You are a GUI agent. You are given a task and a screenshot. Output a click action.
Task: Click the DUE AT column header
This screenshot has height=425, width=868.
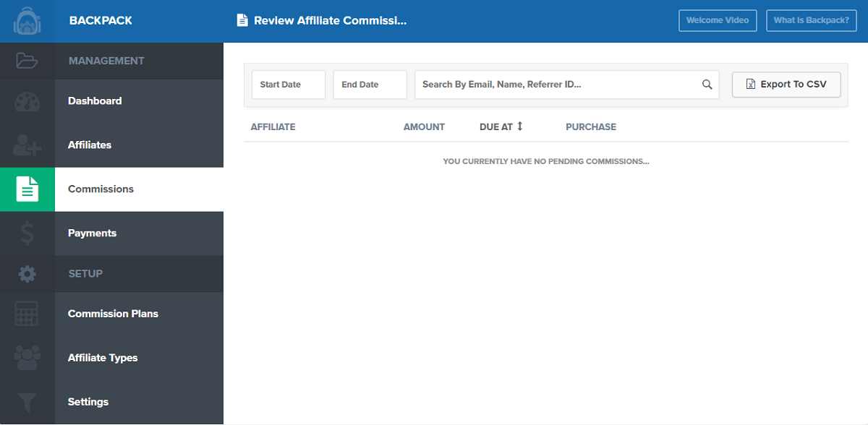coord(496,126)
